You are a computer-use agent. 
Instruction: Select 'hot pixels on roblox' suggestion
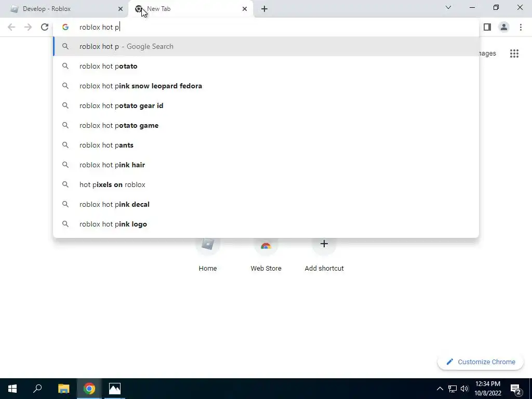pos(266,184)
